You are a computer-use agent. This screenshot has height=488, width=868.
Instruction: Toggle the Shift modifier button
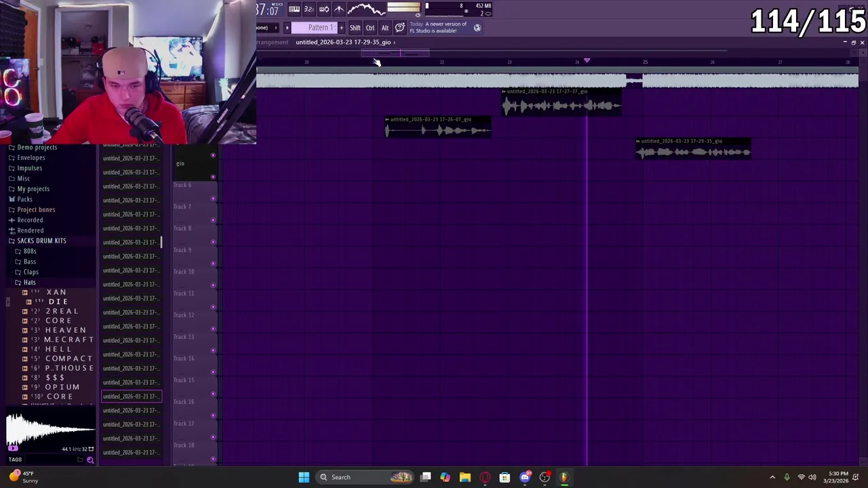(x=355, y=28)
